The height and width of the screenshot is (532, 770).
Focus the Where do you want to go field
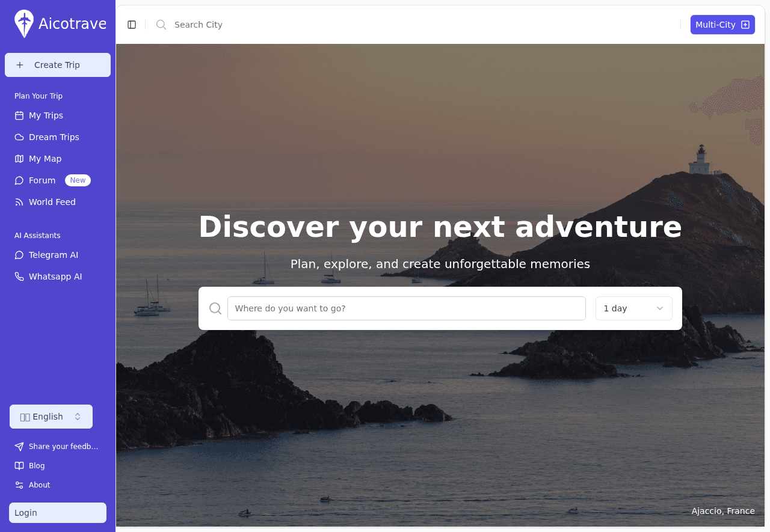click(407, 308)
